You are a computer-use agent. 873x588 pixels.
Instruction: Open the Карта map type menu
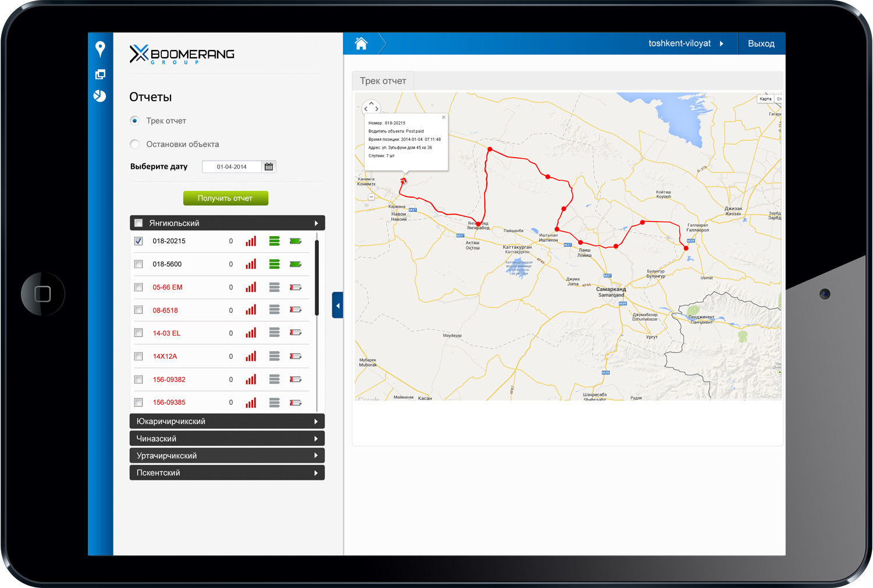[x=765, y=98]
